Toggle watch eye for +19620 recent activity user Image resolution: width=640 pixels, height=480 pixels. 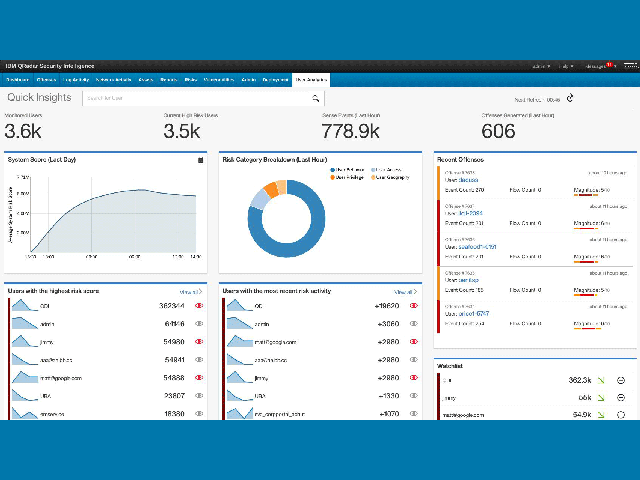(x=415, y=306)
